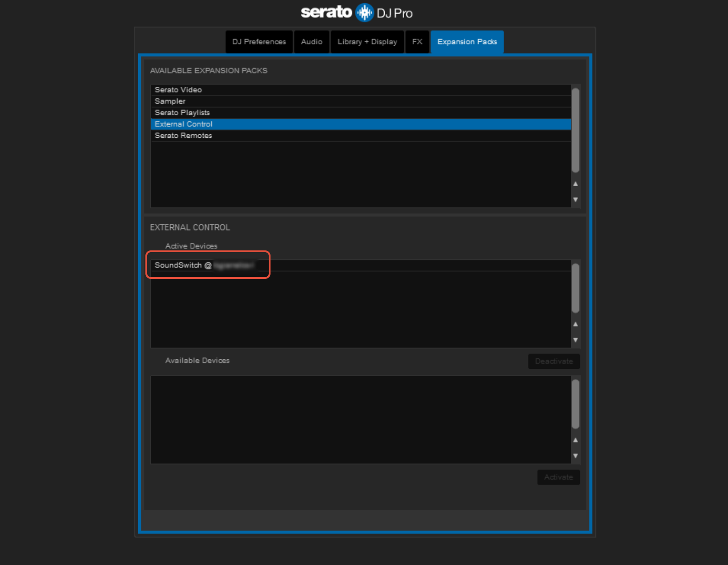Select Sampler expansion pack

point(361,101)
